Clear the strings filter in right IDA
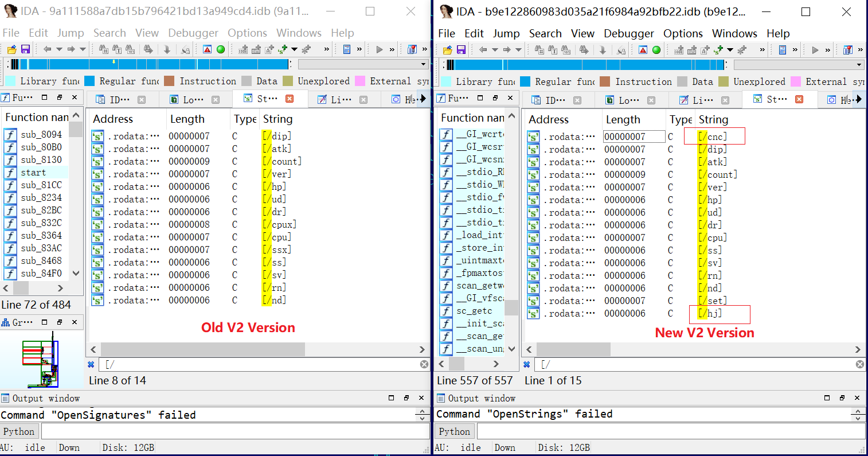 [860, 364]
